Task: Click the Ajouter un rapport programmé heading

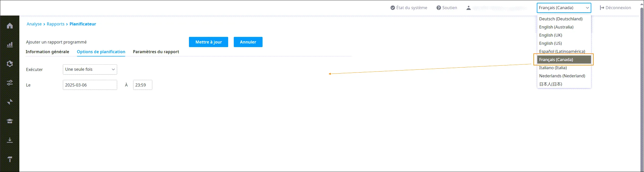Action: click(56, 42)
